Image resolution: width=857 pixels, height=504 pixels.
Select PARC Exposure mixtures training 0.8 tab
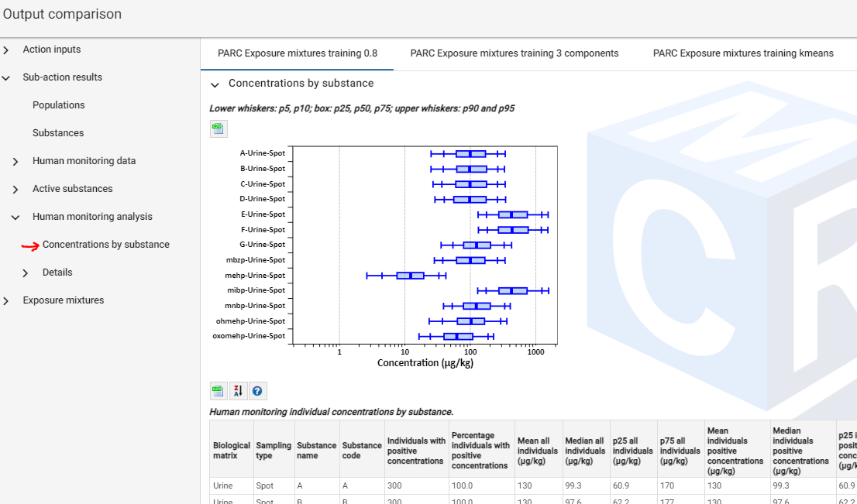[x=298, y=53]
